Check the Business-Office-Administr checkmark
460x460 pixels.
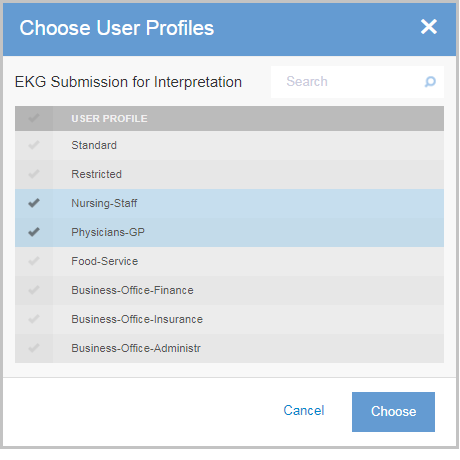[34, 348]
